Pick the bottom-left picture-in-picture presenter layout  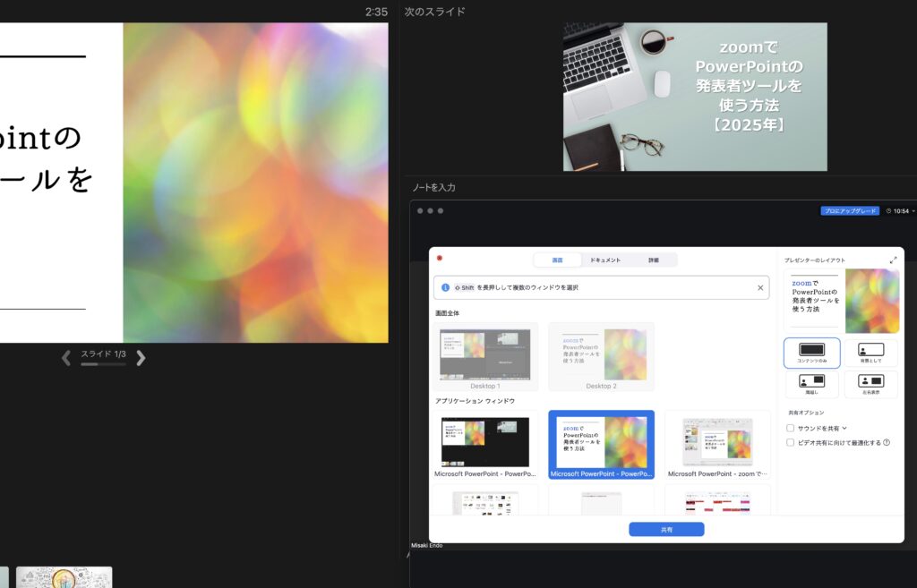click(811, 383)
